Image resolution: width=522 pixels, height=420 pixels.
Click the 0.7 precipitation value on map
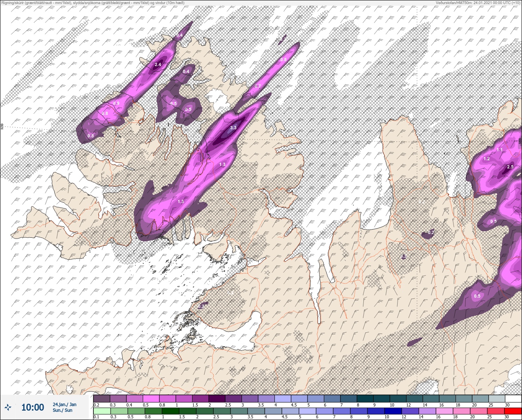[x=258, y=86]
